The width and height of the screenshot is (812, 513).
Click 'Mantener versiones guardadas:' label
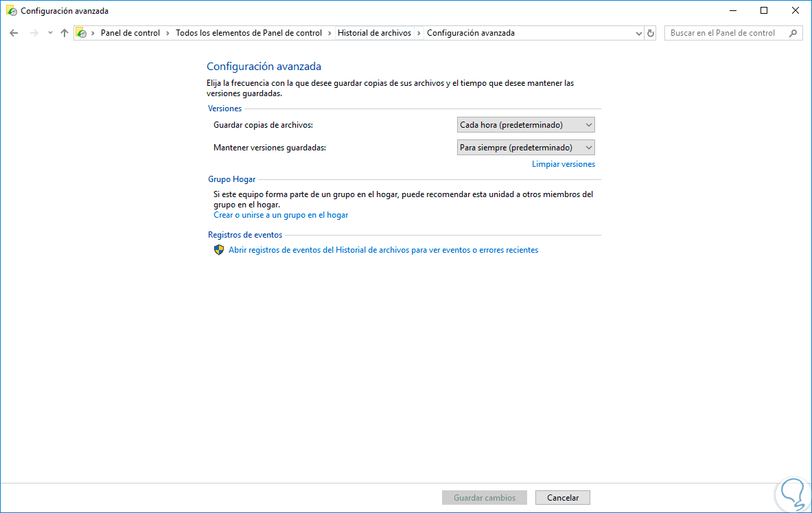(269, 148)
